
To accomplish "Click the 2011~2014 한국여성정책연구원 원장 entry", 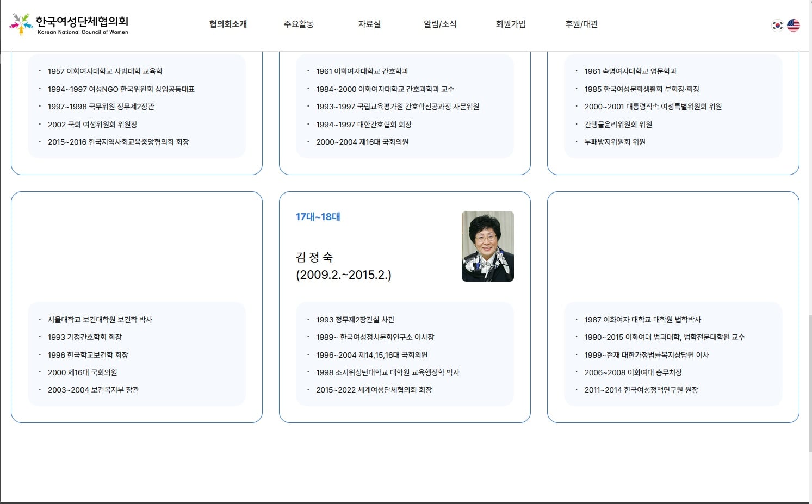I will (x=641, y=390).
